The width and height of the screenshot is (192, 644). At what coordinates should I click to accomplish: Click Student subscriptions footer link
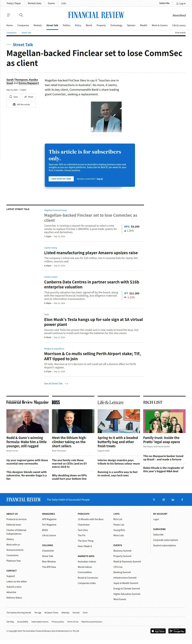coord(164,545)
